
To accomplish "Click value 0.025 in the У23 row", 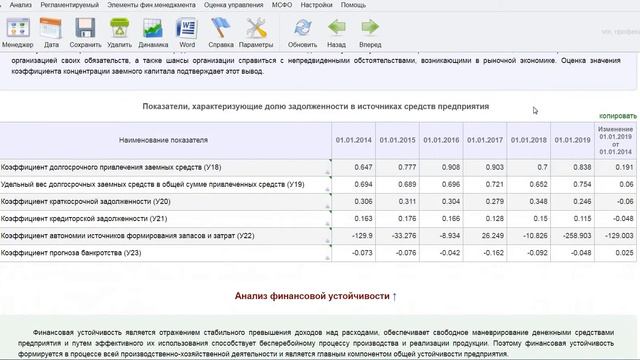I will tap(624, 253).
